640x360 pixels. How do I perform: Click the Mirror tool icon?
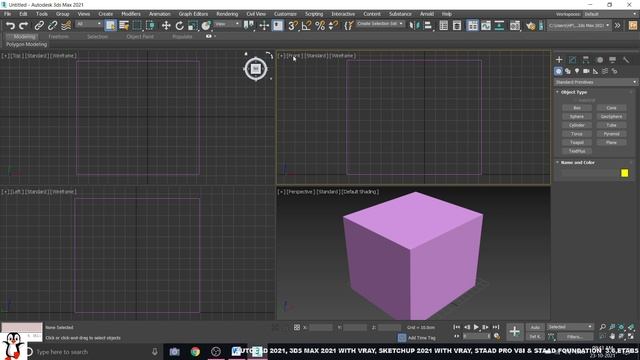pos(414,25)
